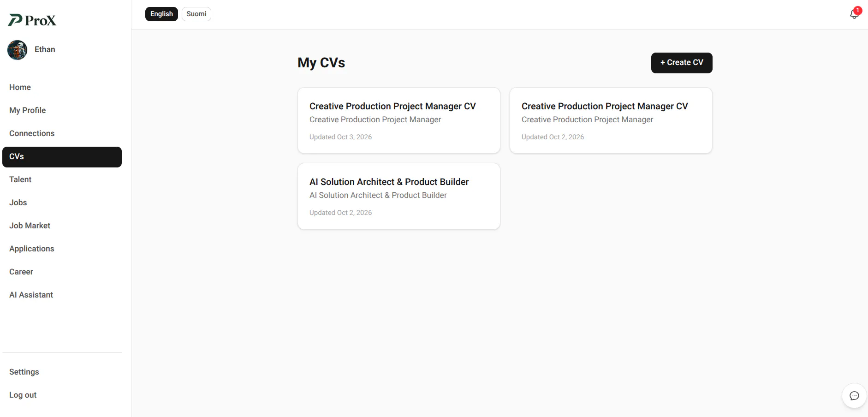
Task: Open Creative Production CV updated Oct 3
Action: click(x=399, y=120)
